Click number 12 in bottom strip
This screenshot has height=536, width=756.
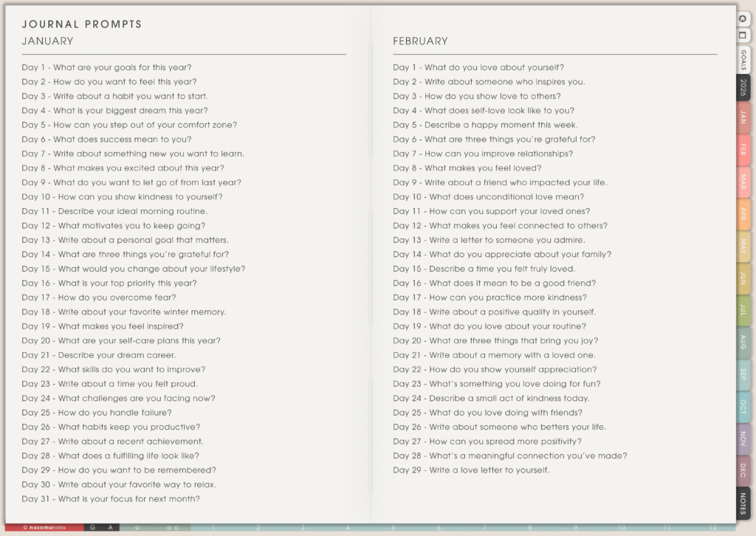[x=712, y=528]
